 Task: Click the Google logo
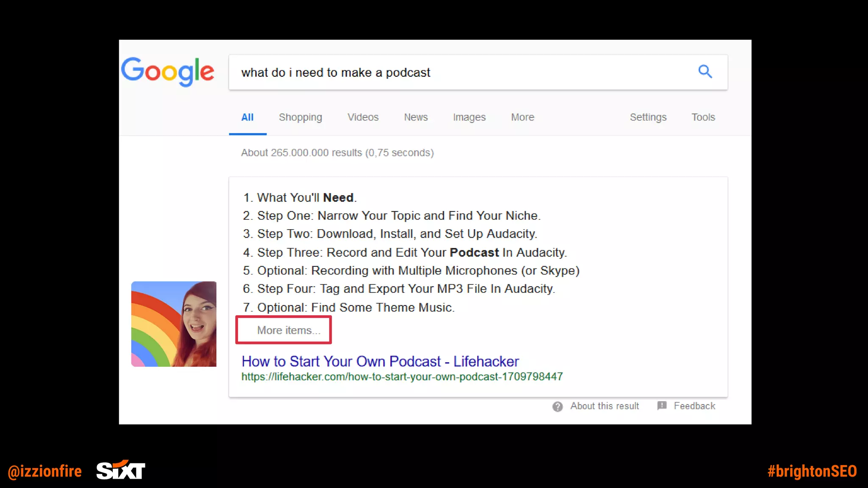(168, 71)
